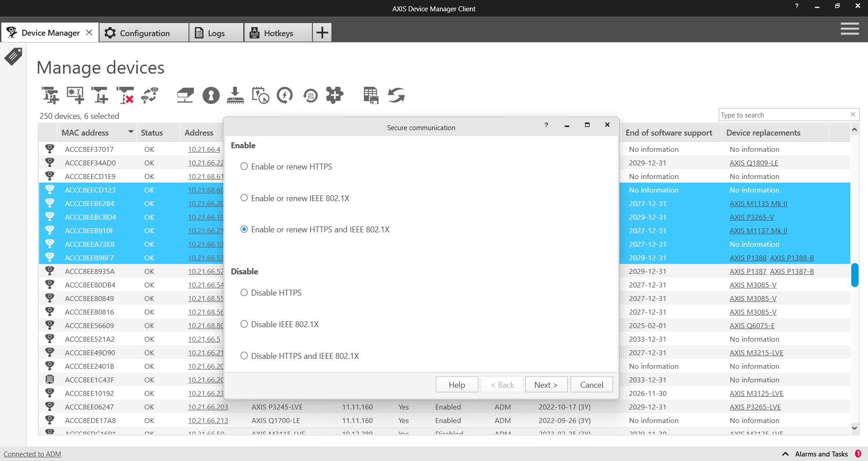This screenshot has width=868, height=461.
Task: Open AXIS M3215-LVE replacement link
Action: 756,353
